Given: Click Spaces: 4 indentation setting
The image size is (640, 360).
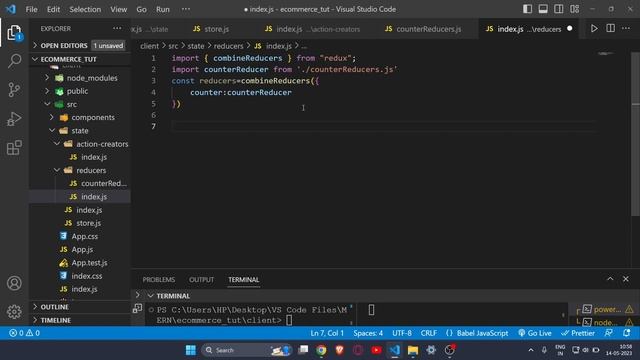Looking at the screenshot, I should [x=368, y=333].
